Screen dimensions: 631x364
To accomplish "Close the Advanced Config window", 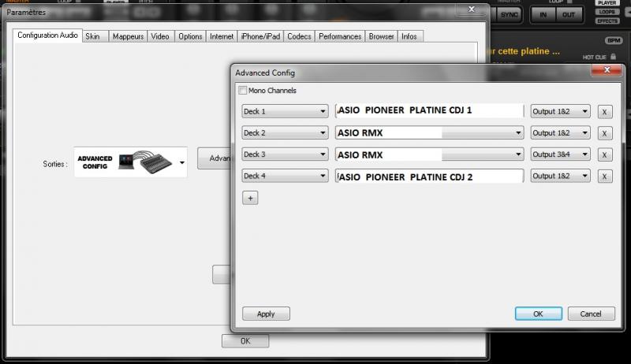I will click(607, 70).
